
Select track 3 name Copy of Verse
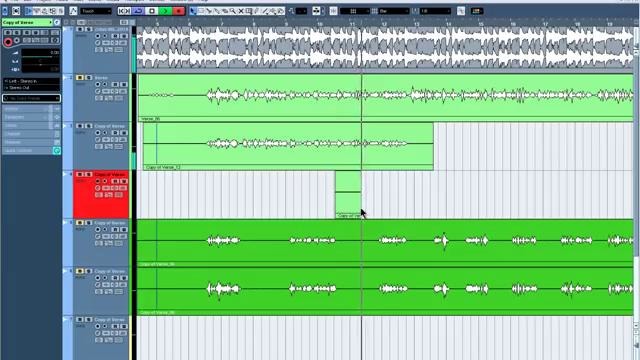110,126
